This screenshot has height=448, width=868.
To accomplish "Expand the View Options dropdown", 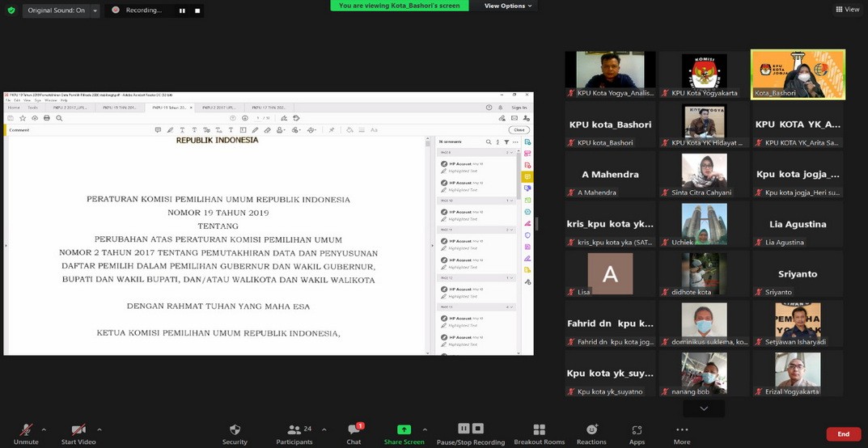I will 508,6.
